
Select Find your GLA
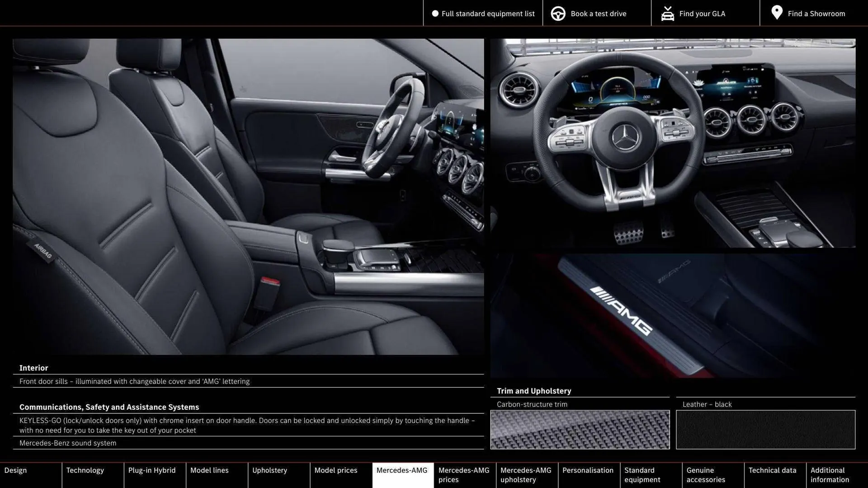point(702,13)
